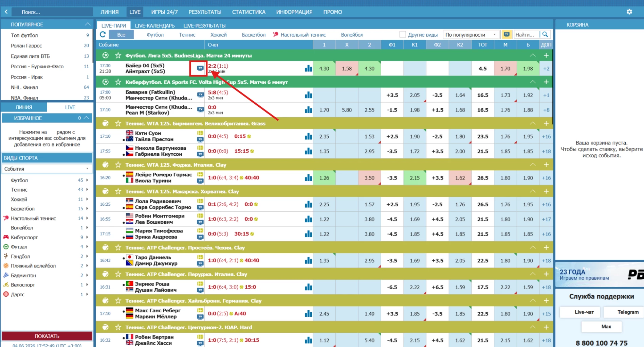Expand the Теннис sport submenu arrow
This screenshot has width=644, height=347.
pyautogui.click(x=87, y=190)
